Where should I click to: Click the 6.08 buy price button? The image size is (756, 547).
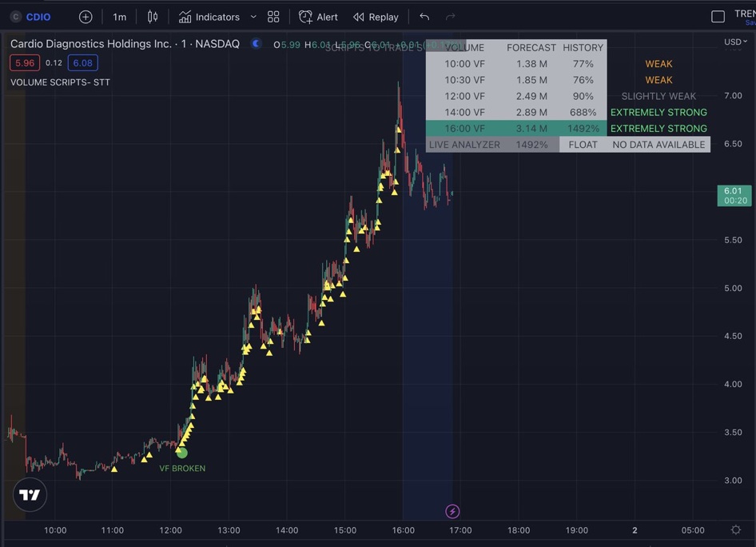(82, 62)
